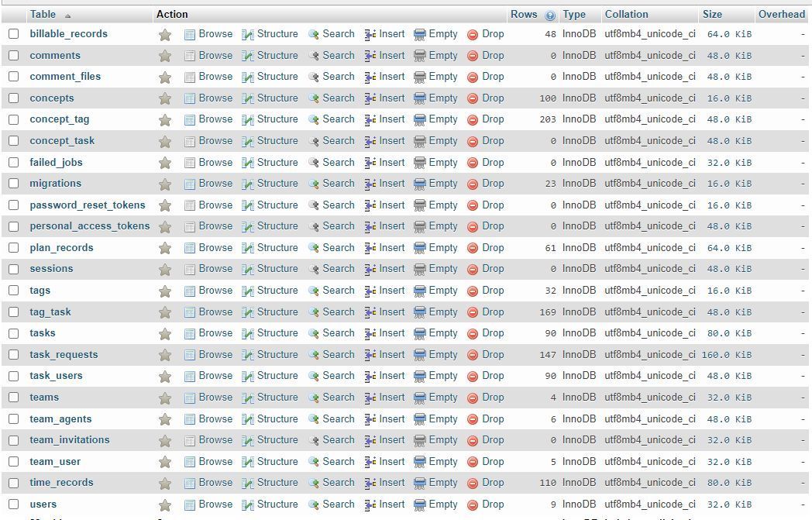Sort by Size column header

click(712, 14)
